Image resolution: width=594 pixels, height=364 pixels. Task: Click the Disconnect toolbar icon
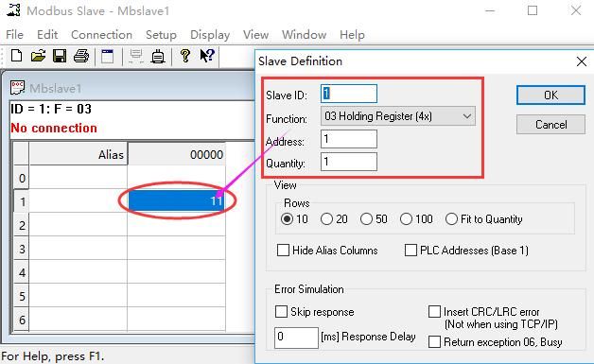[x=158, y=56]
